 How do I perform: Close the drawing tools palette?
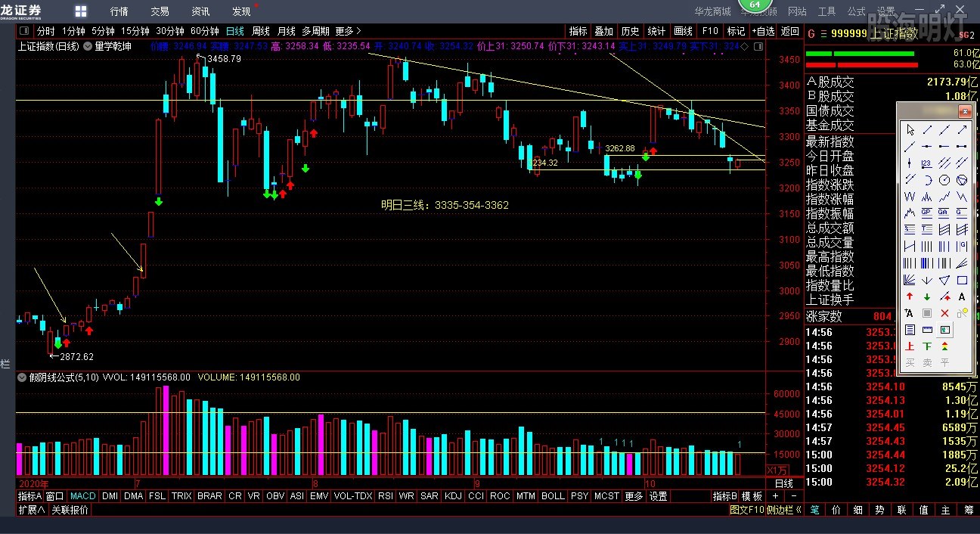tap(964, 111)
